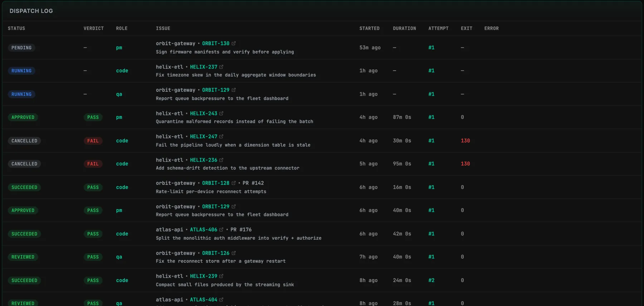Click the ATTEMPT column header
Viewport: 644px width, 306px height.
pos(439,28)
